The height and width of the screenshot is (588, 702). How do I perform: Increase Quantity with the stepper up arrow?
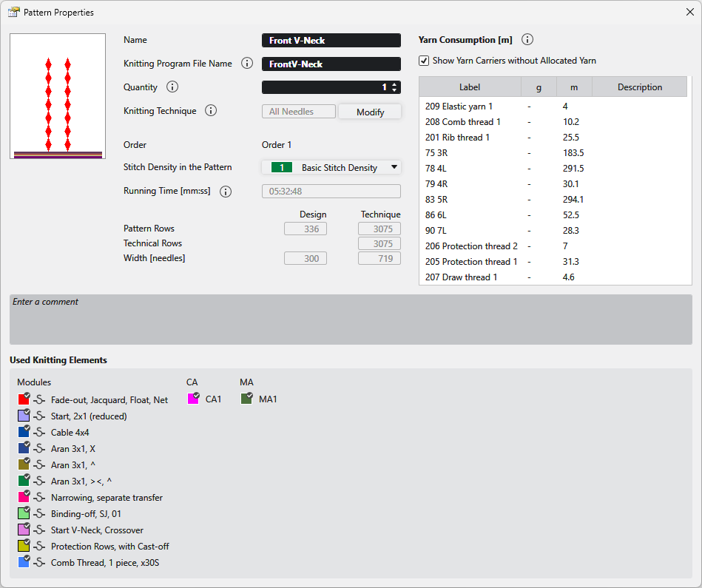(x=394, y=84)
